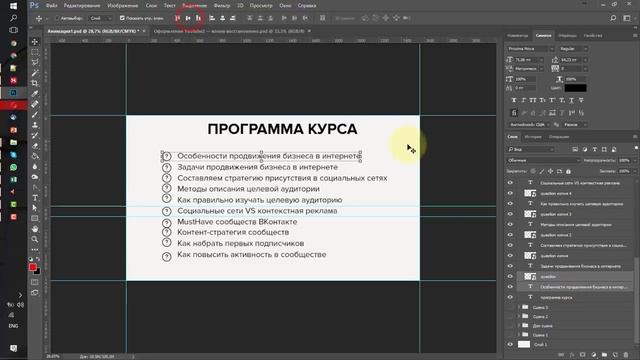The height and width of the screenshot is (360, 640).
Task: Toggle Show Transform Controls checkbox
Action: [x=122, y=18]
